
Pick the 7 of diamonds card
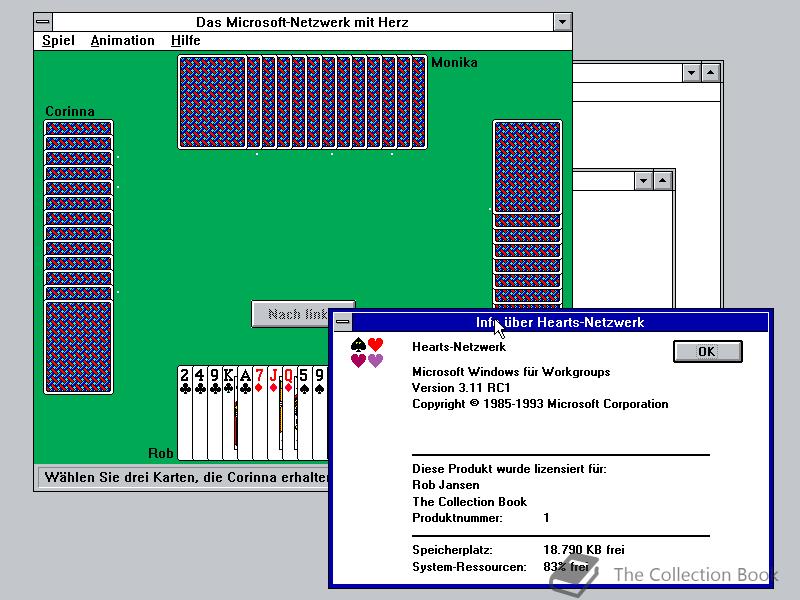(x=260, y=412)
